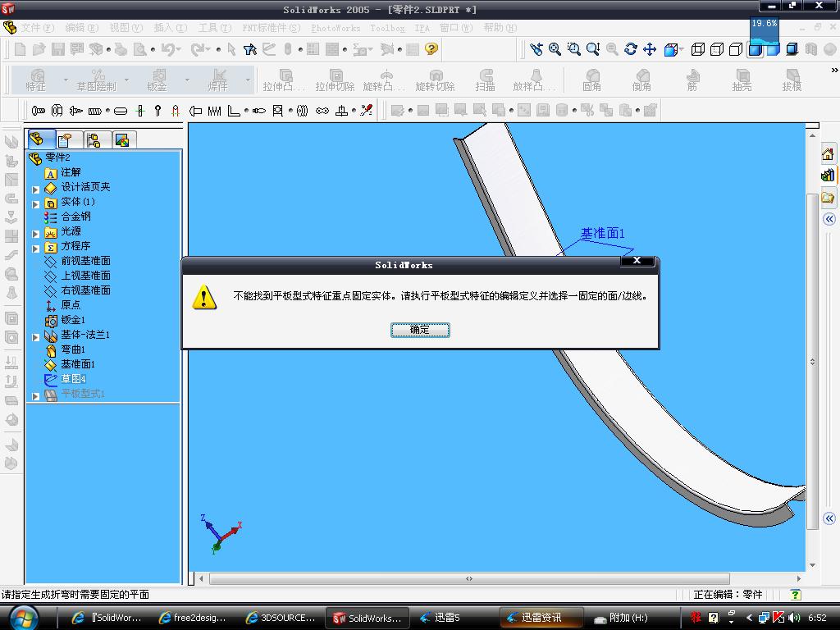The height and width of the screenshot is (630, 840).
Task: Expand the 光源 tree node
Action: (x=35, y=234)
